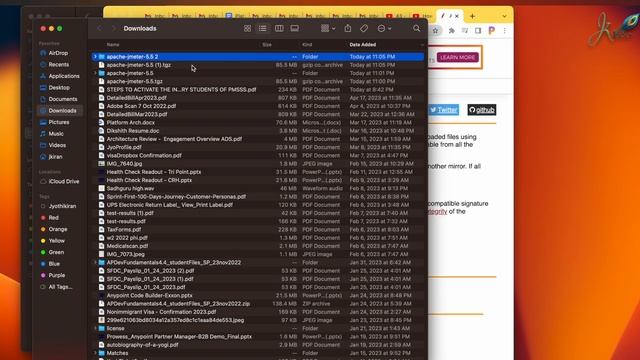
Task: Go forward in Finder navigation
Action: (x=113, y=29)
